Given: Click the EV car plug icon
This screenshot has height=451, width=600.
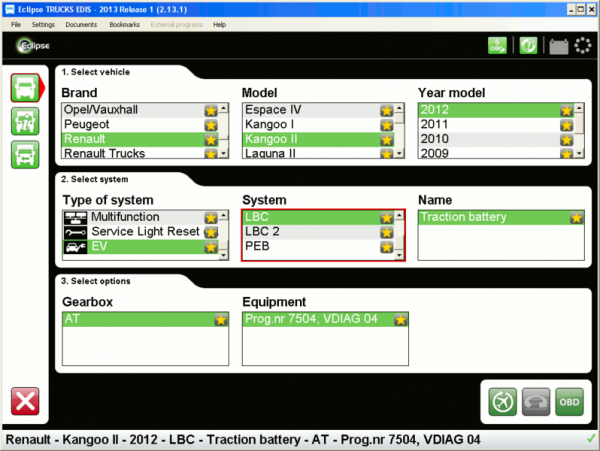Looking at the screenshot, I should [75, 247].
